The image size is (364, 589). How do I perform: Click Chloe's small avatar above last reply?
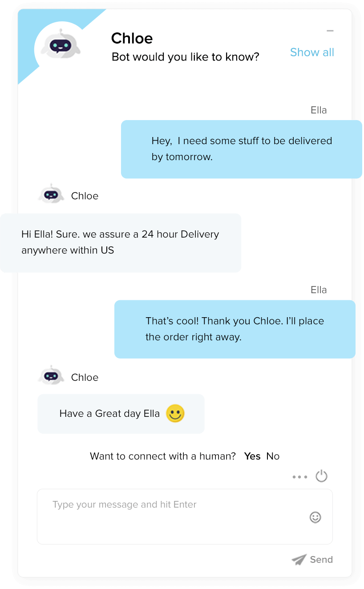(x=51, y=375)
